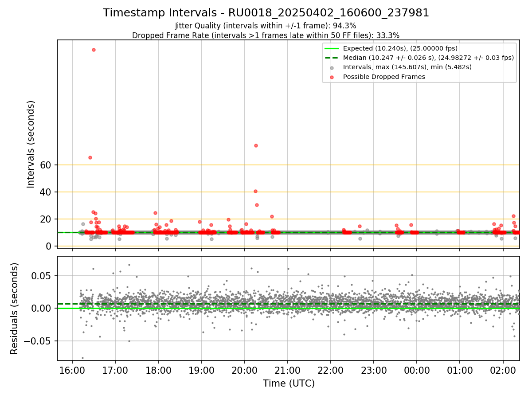This screenshot has width=532, height=399.
Task: Click the Intervals (seconds) y-axis label
Action: click(x=31, y=144)
